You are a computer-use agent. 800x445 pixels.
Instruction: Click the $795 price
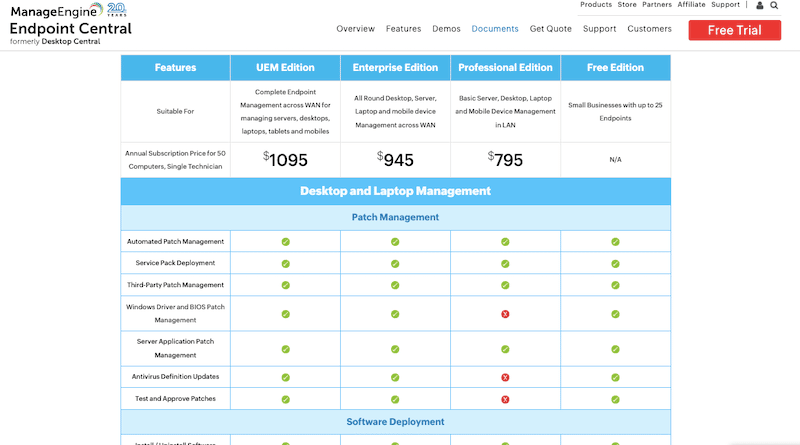505,160
